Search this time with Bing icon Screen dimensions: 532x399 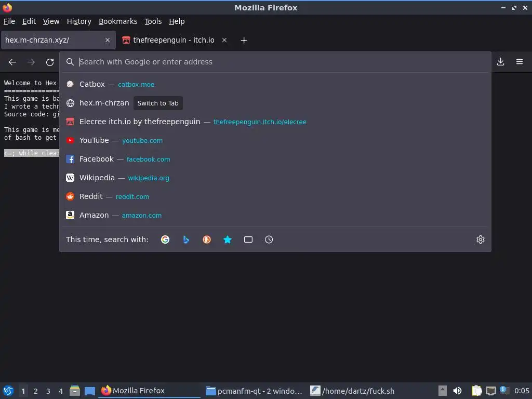[186, 240]
